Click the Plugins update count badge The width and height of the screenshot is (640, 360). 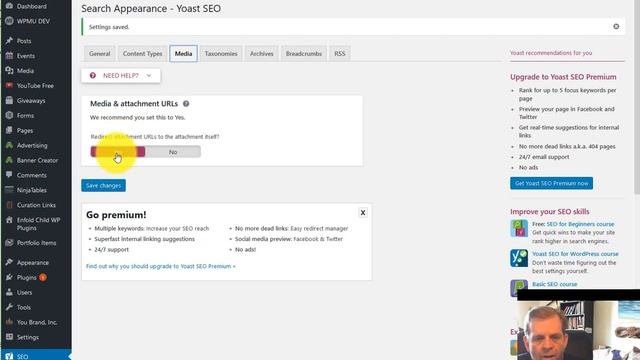tap(42, 277)
